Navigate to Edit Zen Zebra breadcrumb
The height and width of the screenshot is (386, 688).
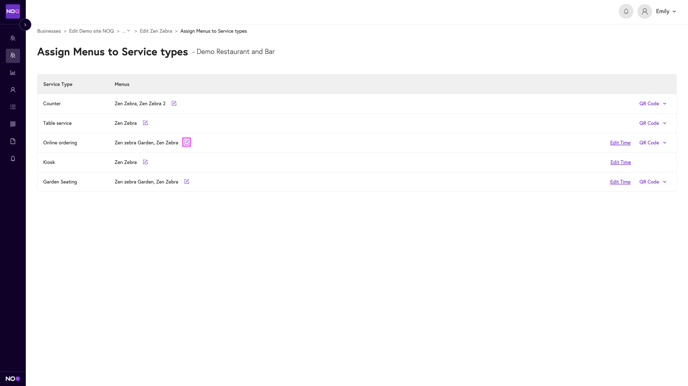pyautogui.click(x=156, y=31)
